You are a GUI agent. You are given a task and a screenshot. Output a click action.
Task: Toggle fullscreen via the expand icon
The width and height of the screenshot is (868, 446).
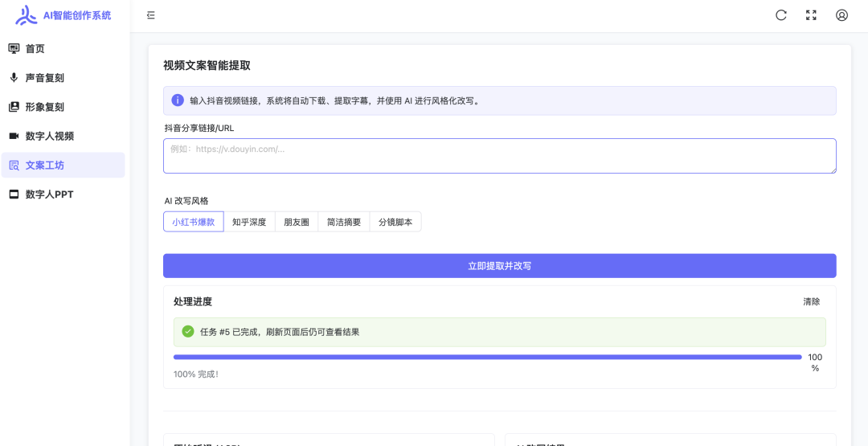click(x=811, y=15)
